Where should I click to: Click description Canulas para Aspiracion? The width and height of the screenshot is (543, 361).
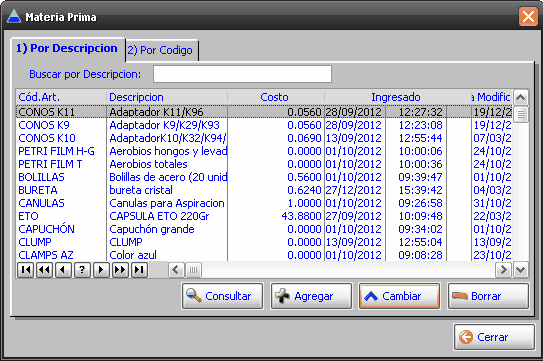point(167,203)
